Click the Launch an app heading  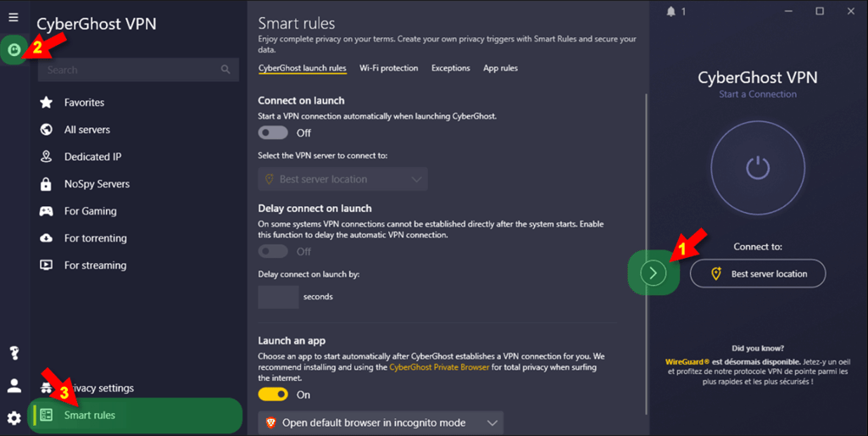click(x=292, y=341)
